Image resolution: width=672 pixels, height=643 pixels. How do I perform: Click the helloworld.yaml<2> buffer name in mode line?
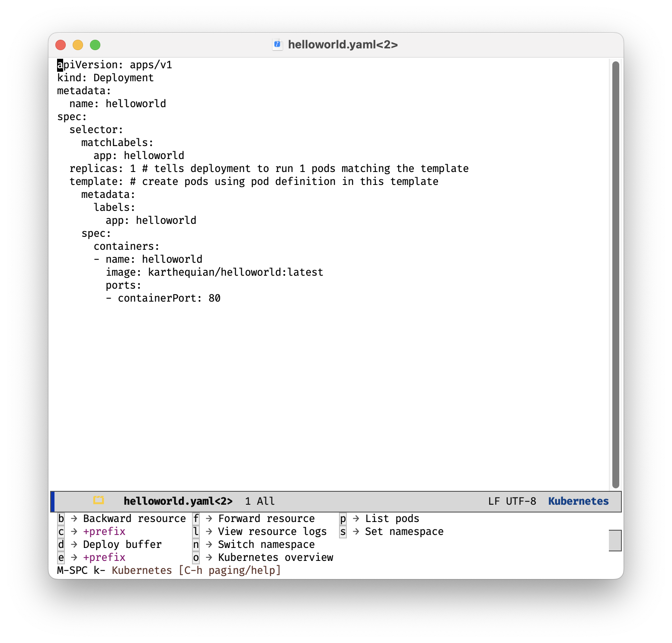coord(178,501)
